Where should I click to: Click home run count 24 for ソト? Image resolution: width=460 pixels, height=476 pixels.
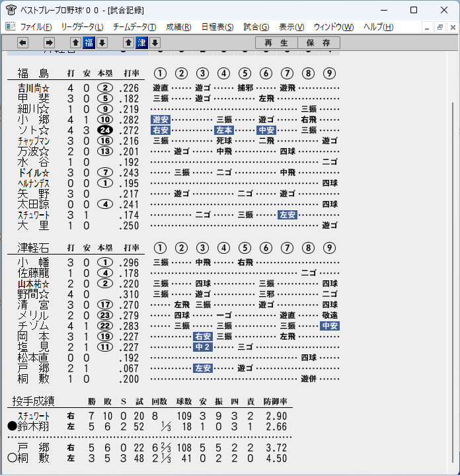(105, 130)
